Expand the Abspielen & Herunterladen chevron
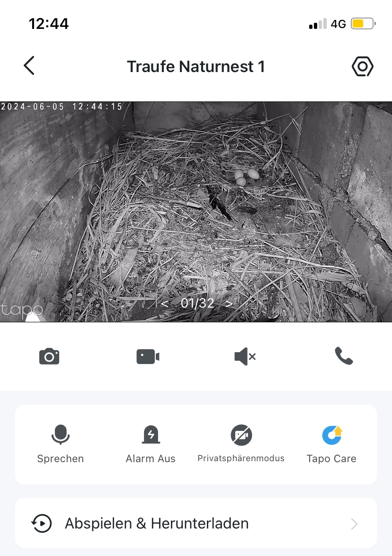Screen dimensions: 392x556 [x=354, y=524]
